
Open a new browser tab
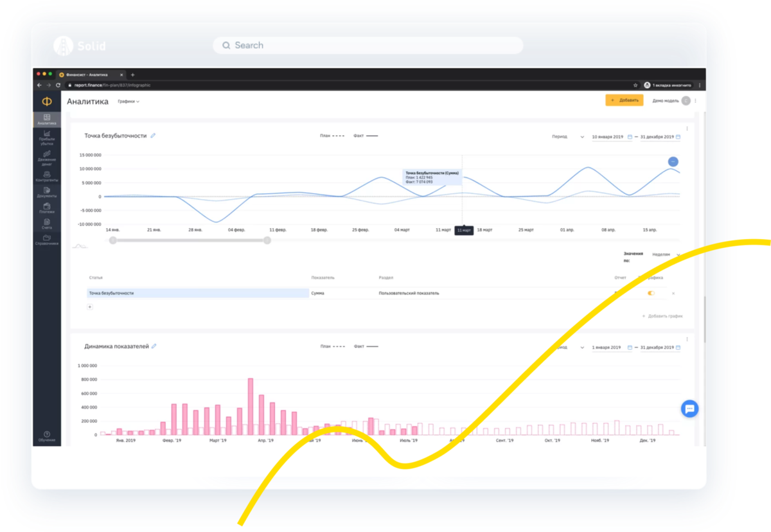point(132,75)
